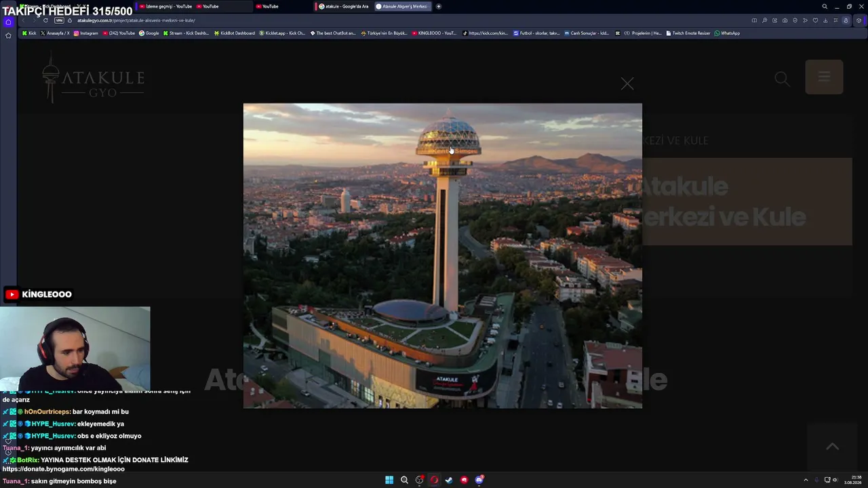The width and height of the screenshot is (868, 488).
Task: Expand the system tray hidden icons chevron
Action: coord(806,480)
